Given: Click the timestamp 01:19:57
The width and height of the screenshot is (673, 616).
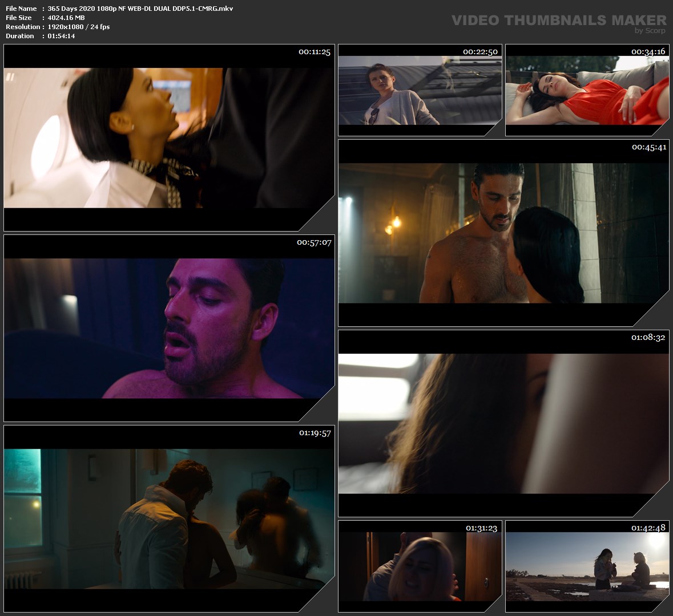Looking at the screenshot, I should coord(315,433).
